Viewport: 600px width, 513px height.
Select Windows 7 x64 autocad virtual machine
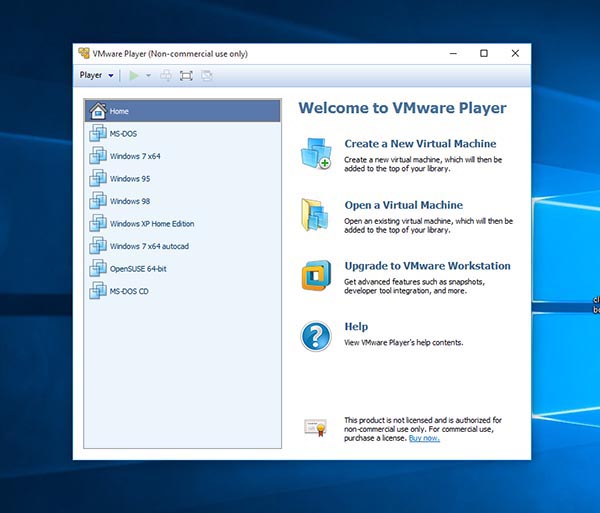point(183,246)
